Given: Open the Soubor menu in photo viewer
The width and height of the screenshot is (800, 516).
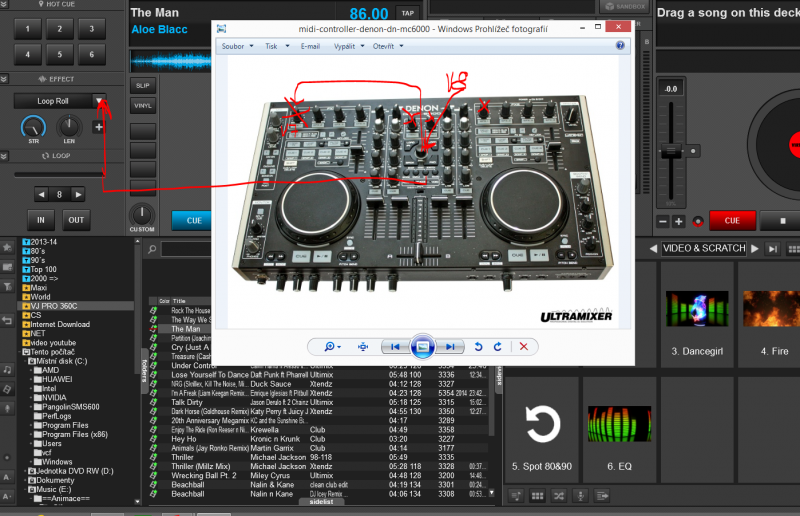Looking at the screenshot, I should (237, 46).
